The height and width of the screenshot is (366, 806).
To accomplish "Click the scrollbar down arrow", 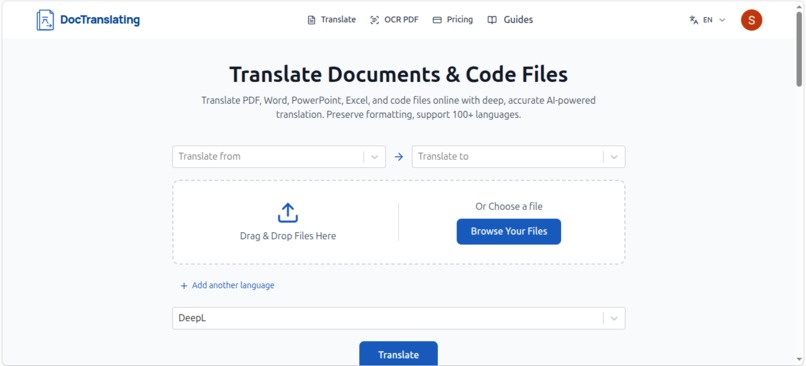I will [799, 359].
